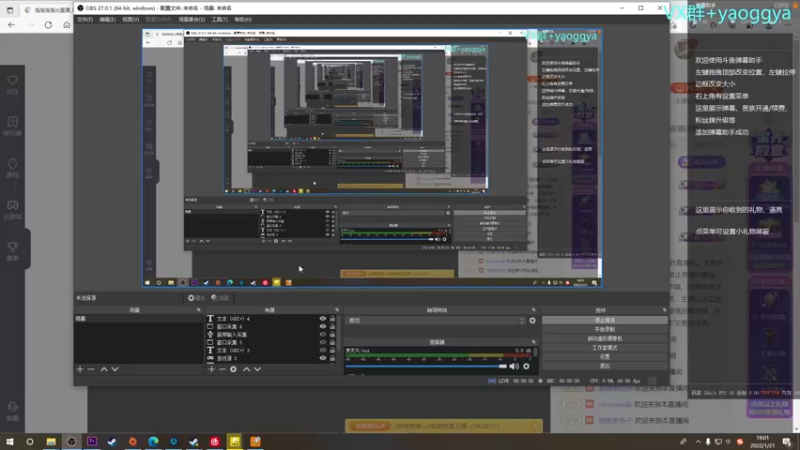Remove selected source with the minus icon in the Sources panel
The image size is (800, 450).
click(x=222, y=369)
